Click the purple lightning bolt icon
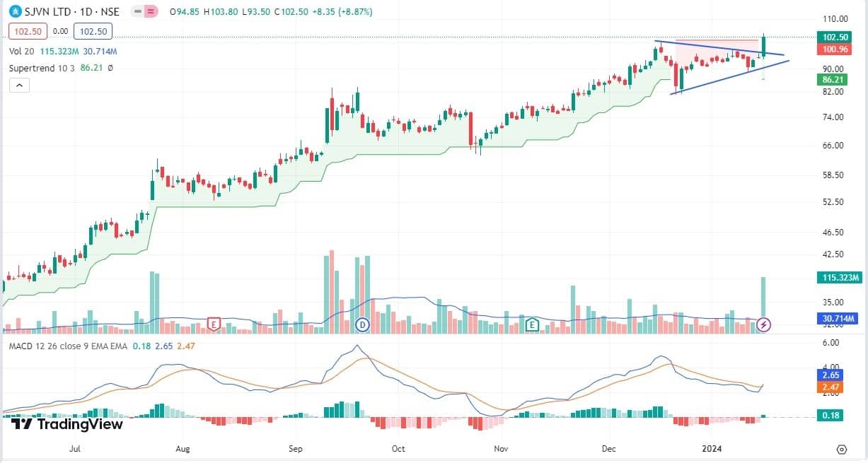The width and height of the screenshot is (868, 463). pos(764,324)
